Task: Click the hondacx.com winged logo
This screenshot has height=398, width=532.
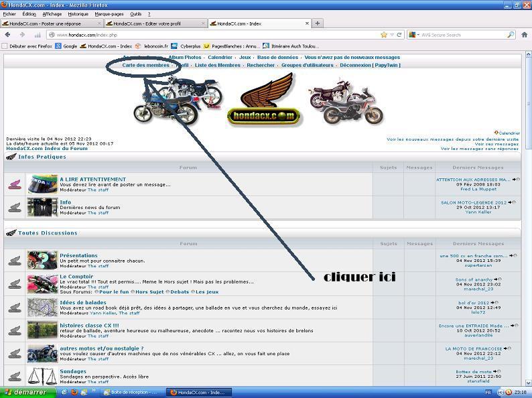Action: tap(264, 100)
